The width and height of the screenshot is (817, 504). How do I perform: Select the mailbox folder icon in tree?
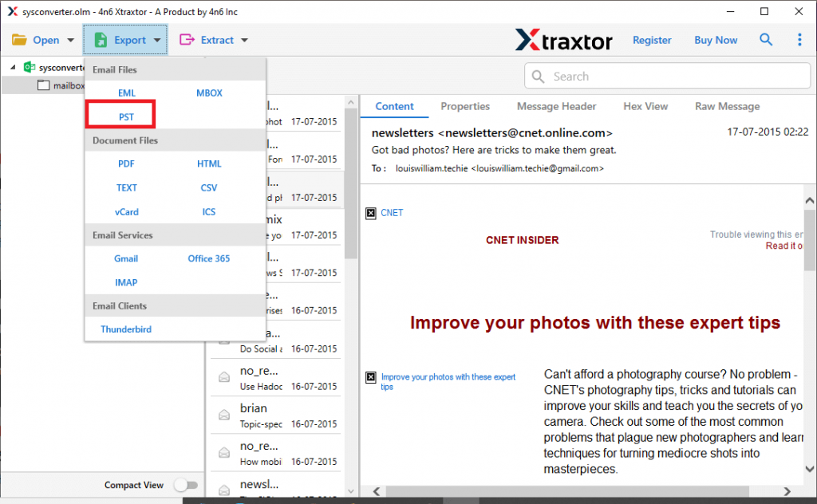pyautogui.click(x=44, y=85)
